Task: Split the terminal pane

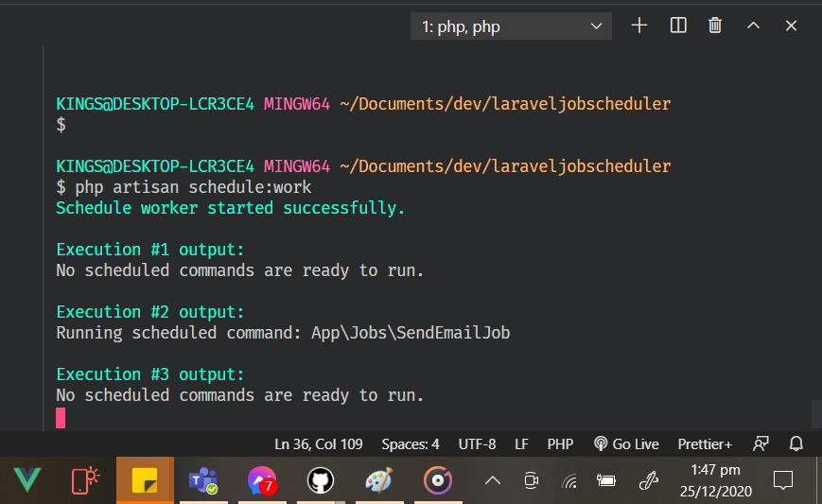Action: click(678, 26)
